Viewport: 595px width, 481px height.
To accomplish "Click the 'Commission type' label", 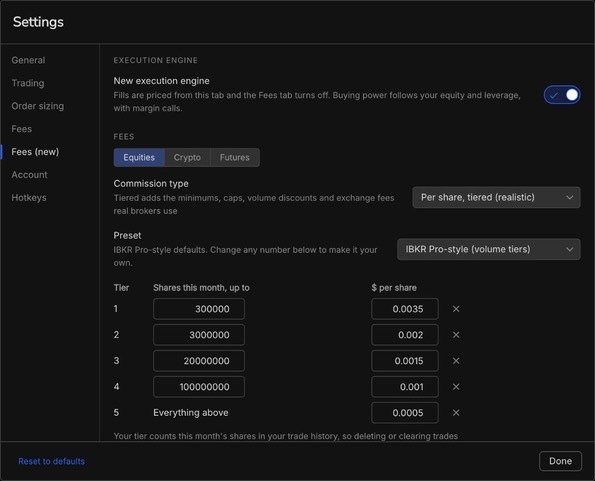I will click(x=151, y=184).
